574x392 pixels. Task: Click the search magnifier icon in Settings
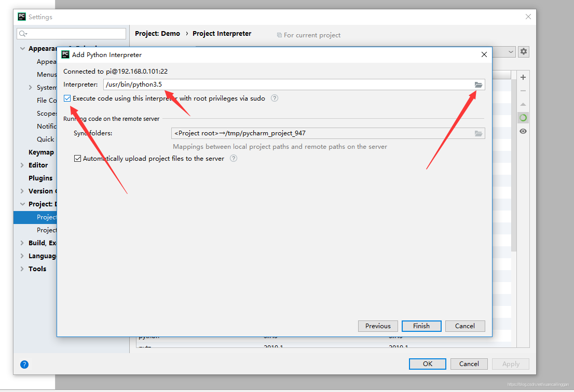tap(23, 34)
